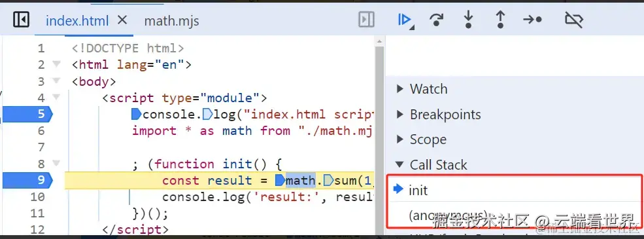Toggle the file navigator sidebar icon
This screenshot has height=239, width=644.
22,20
